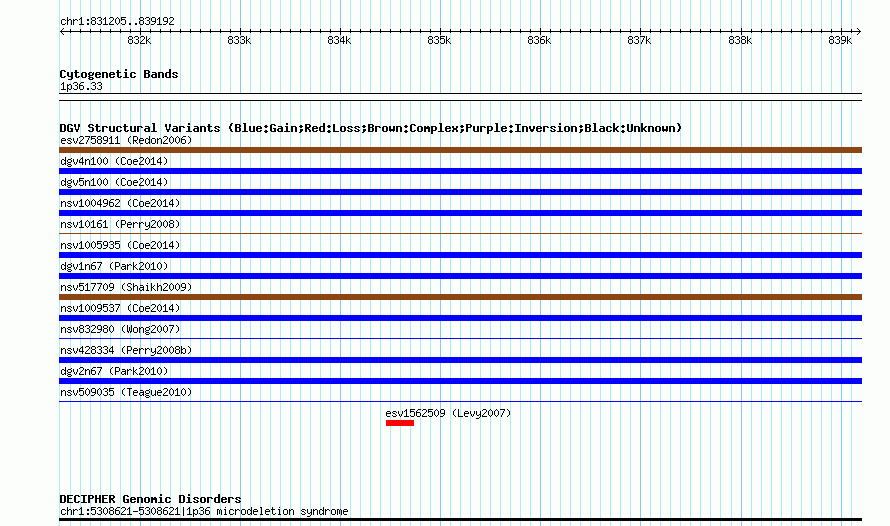Click the ruler's left arrow end
This screenshot has height=526, width=890.
(x=62, y=31)
